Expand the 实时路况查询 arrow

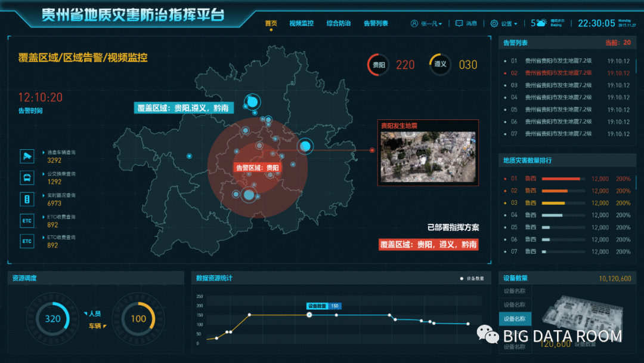click(x=44, y=195)
